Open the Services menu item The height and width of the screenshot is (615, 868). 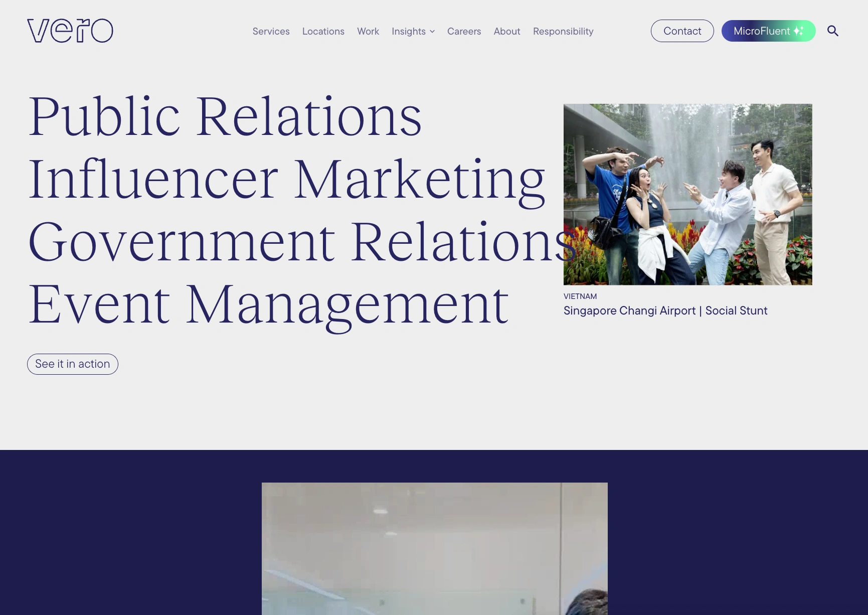click(x=271, y=31)
